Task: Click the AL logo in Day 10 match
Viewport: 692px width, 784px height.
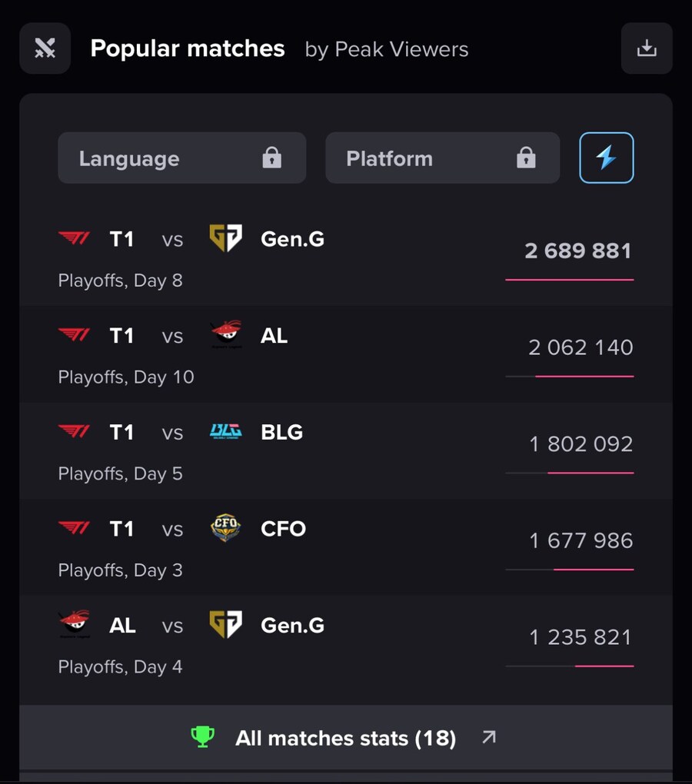Action: tap(226, 334)
